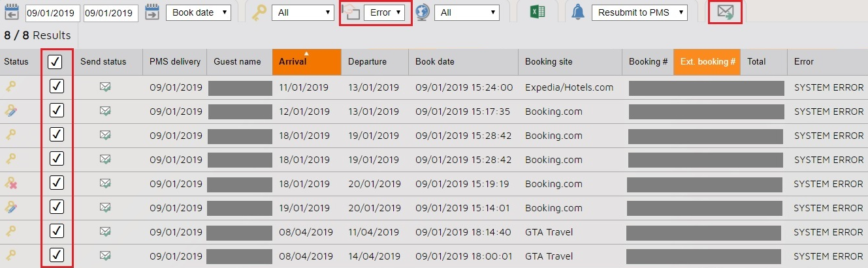Open the Book date dropdown
The image size is (868, 268).
(199, 12)
